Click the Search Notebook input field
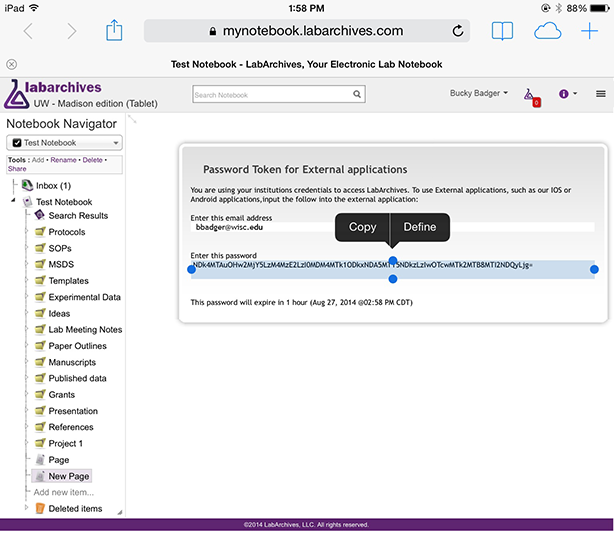614x538 pixels. tap(279, 94)
